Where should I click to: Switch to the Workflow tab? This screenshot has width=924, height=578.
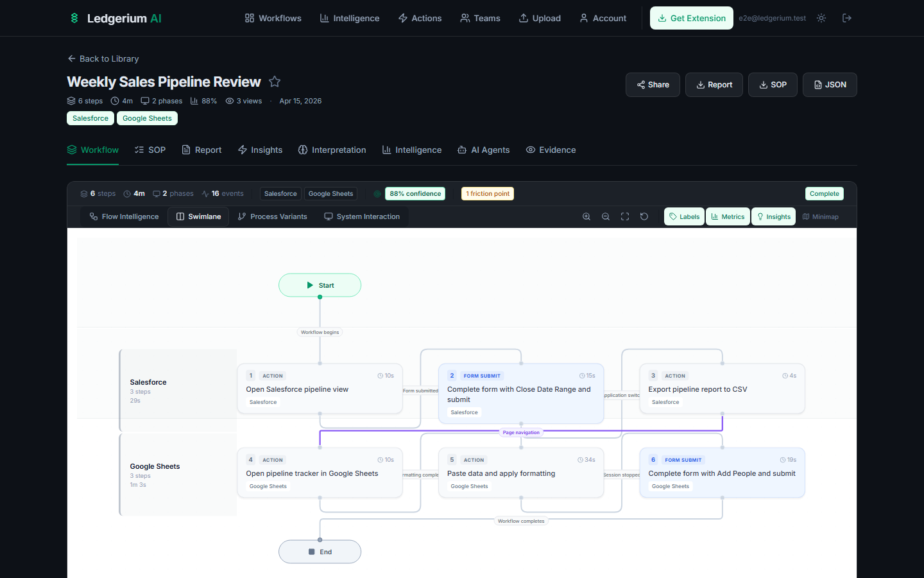93,150
